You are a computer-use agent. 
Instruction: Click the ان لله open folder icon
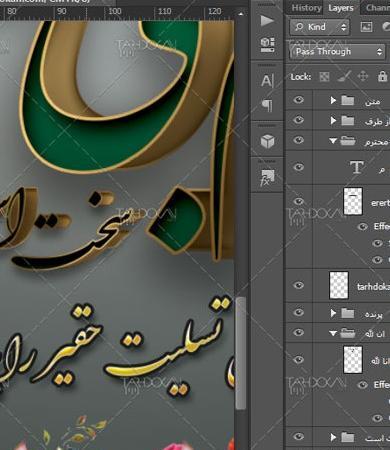348,333
